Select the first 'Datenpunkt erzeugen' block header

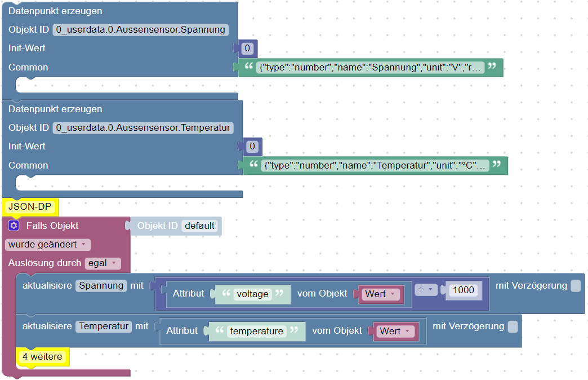tap(56, 11)
